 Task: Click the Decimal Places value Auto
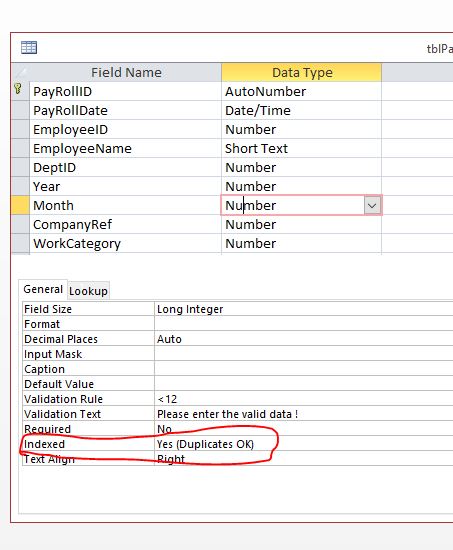(304, 339)
